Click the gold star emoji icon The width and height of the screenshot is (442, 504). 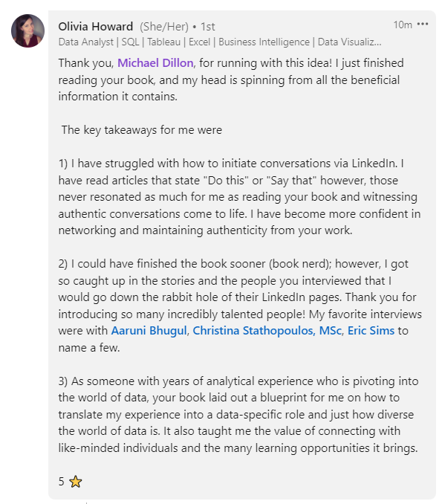coord(76,482)
